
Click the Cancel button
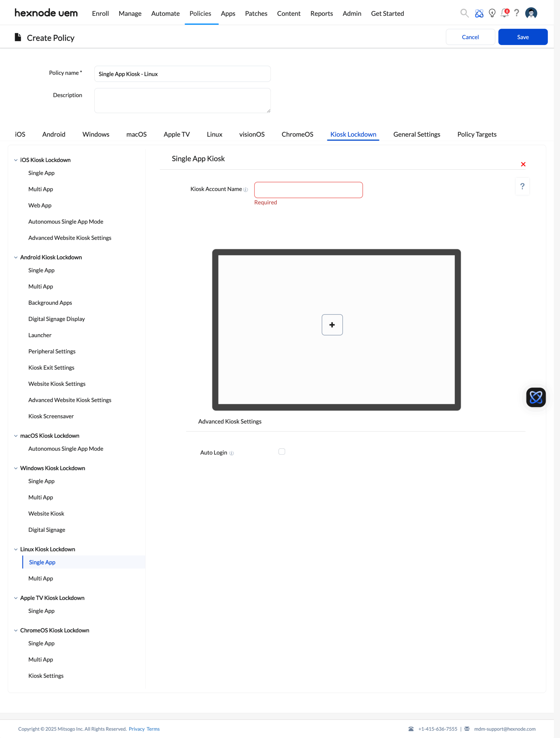coord(470,37)
